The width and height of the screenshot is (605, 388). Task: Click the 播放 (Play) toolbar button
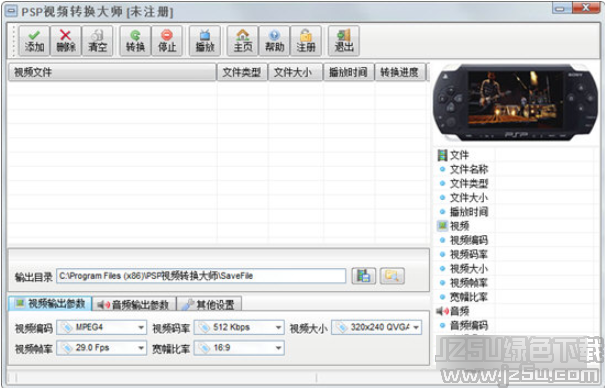[x=205, y=41]
